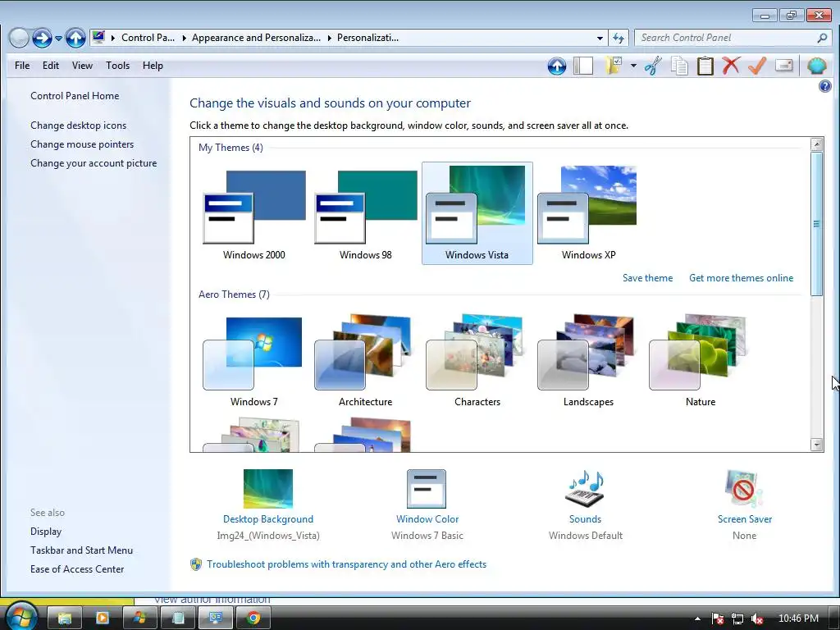Click Change your account picture link
840x630 pixels.
(94, 163)
